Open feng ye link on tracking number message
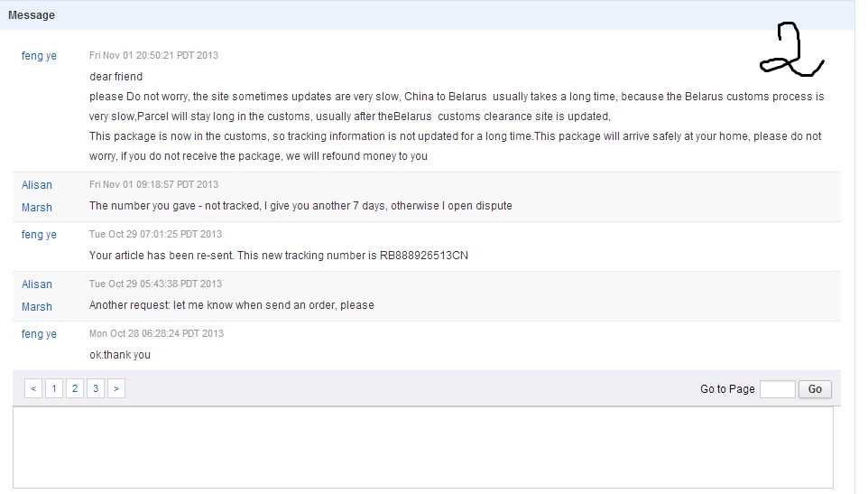Viewport: 868px width, 494px height. pyautogui.click(x=39, y=235)
